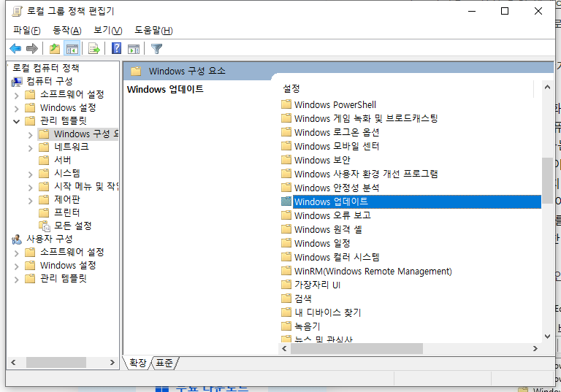The image size is (561, 392).
Task: Select 모든 설정 in the tree
Action: 73,226
